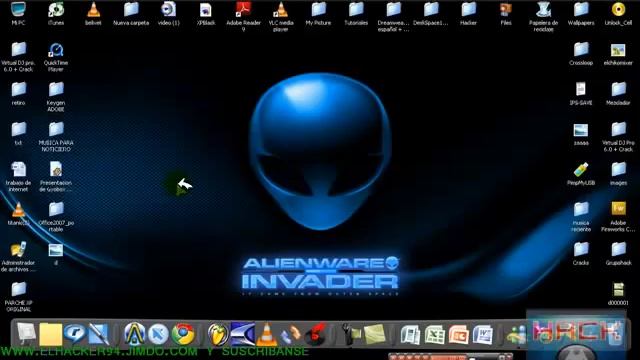Viewport: 640px width, 360px height.
Task: Open the Keygen ADOBE folder
Action: point(56,90)
